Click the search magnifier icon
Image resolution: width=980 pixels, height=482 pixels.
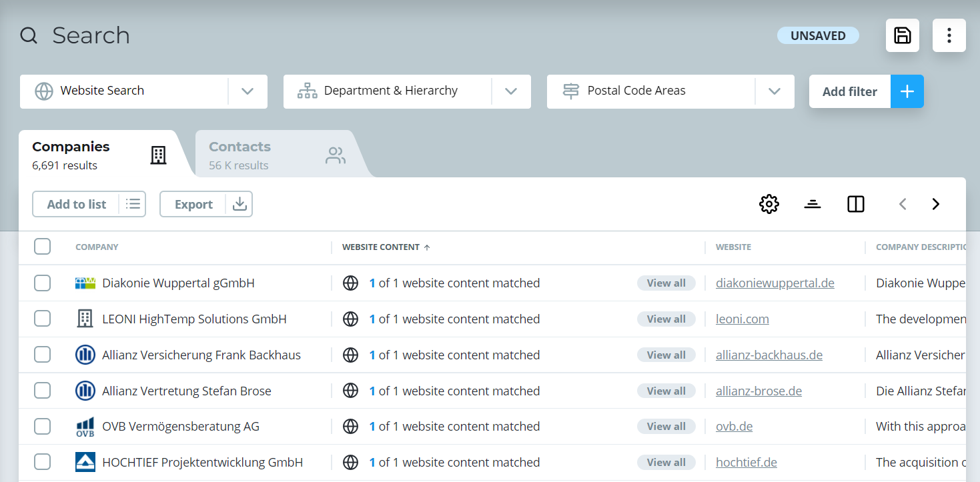point(29,35)
